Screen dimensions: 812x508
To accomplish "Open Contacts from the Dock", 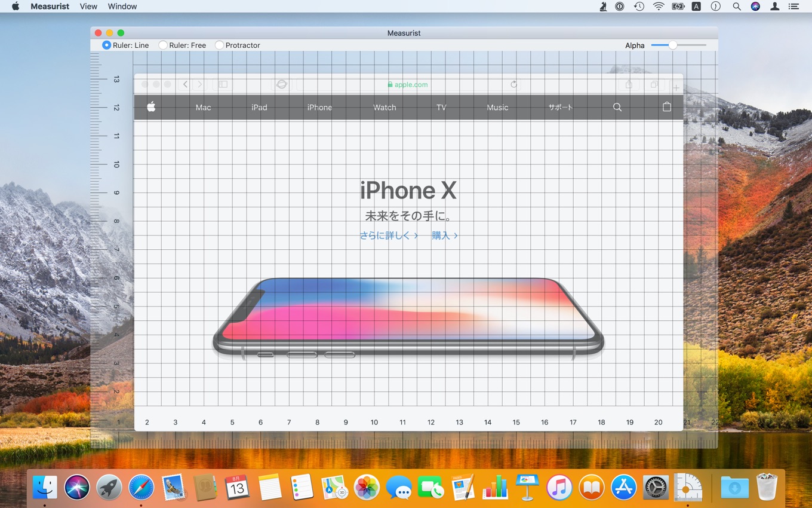I will click(x=205, y=488).
